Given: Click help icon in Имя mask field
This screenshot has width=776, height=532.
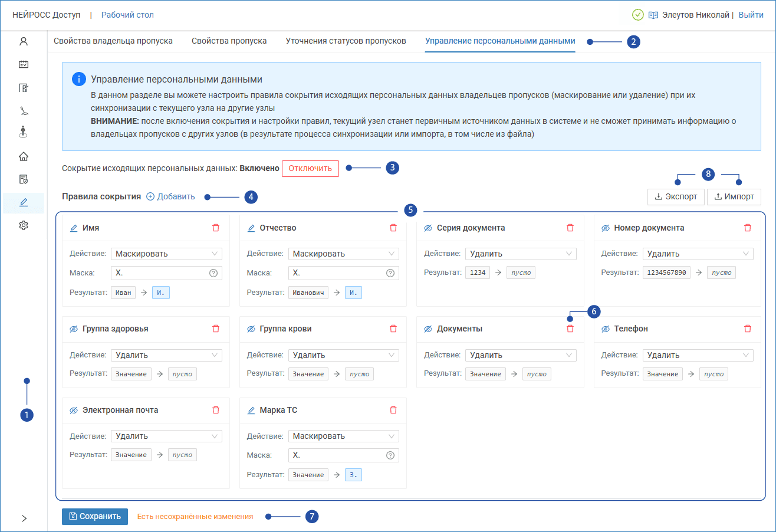Looking at the screenshot, I should [213, 273].
